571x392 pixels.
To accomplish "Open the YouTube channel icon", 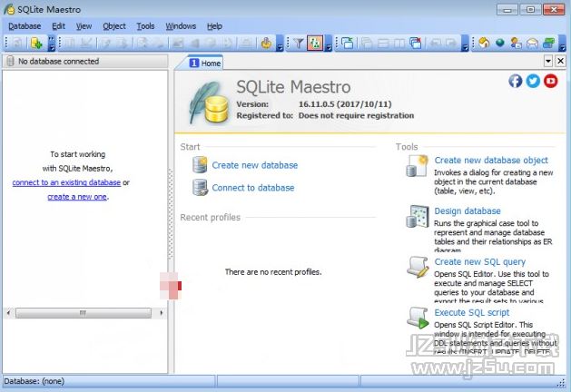I will click(551, 81).
